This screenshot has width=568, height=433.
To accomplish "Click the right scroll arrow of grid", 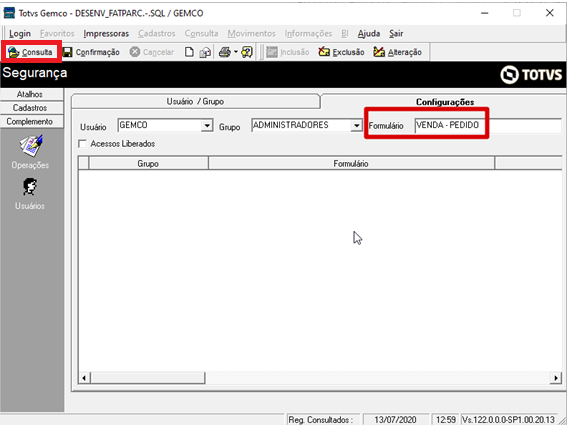I will pyautogui.click(x=556, y=378).
